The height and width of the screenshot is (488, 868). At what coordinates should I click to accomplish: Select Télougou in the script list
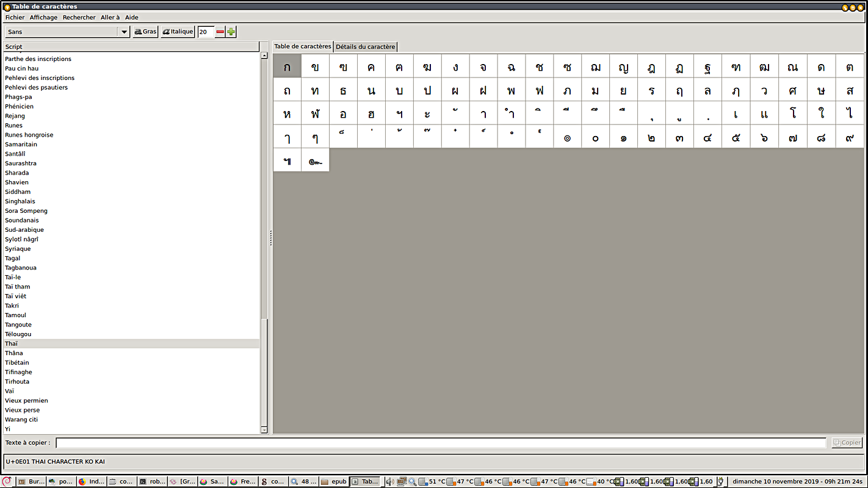pos(131,334)
